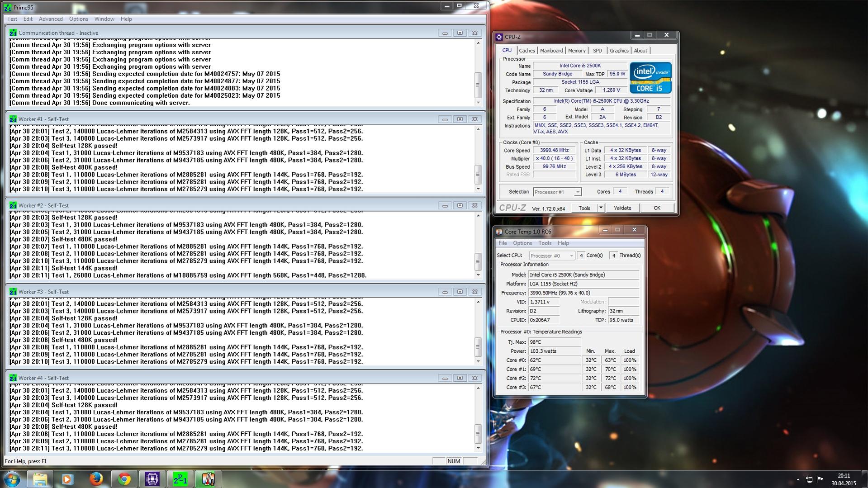Click the Core Temp title bar icon

coord(499,232)
